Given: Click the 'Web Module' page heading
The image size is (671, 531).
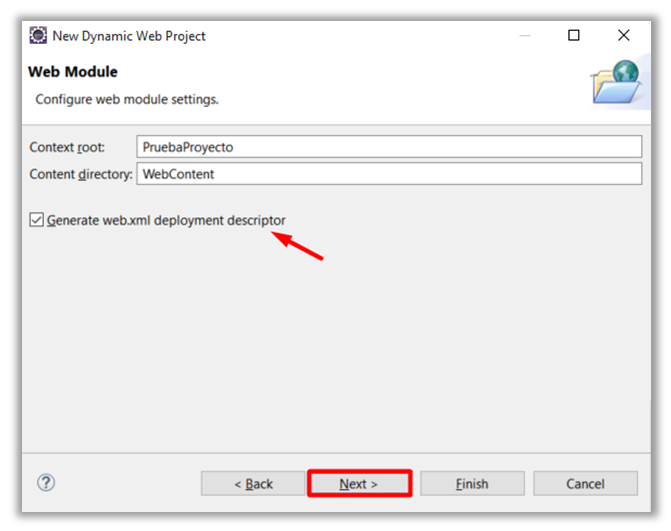Looking at the screenshot, I should coord(72,72).
